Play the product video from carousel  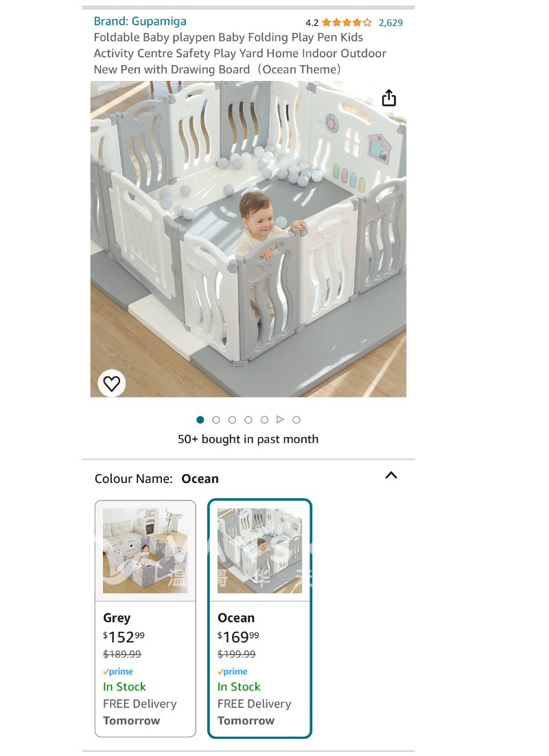(x=280, y=419)
